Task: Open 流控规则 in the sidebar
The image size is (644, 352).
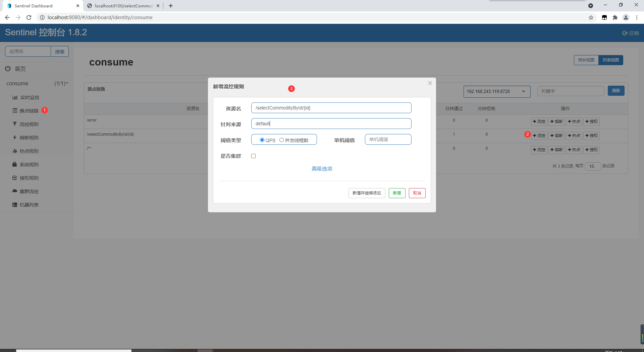Action: (29, 124)
